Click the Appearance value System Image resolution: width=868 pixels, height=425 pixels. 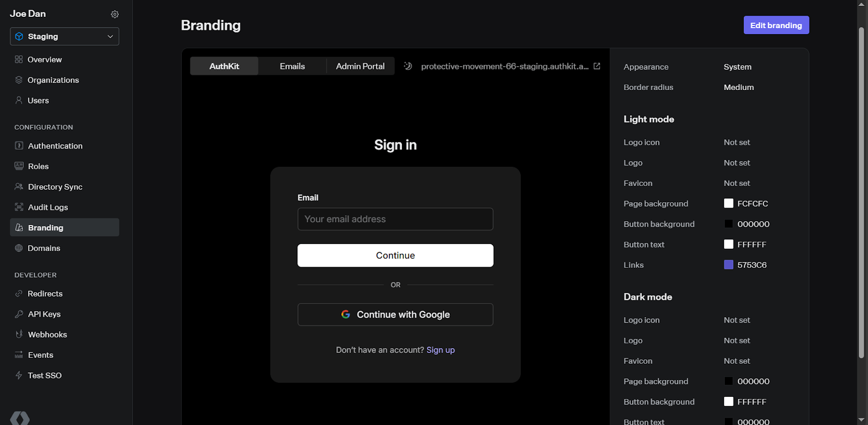click(737, 67)
